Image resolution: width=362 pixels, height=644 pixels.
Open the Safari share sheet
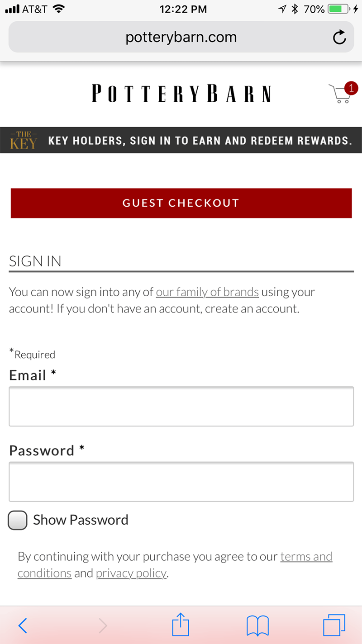click(x=181, y=625)
